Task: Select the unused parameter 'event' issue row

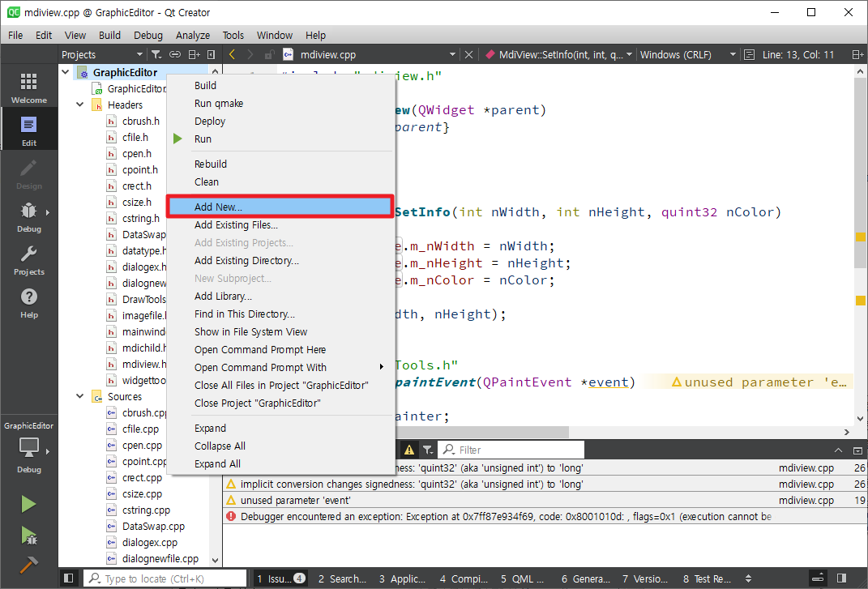Action: point(545,501)
